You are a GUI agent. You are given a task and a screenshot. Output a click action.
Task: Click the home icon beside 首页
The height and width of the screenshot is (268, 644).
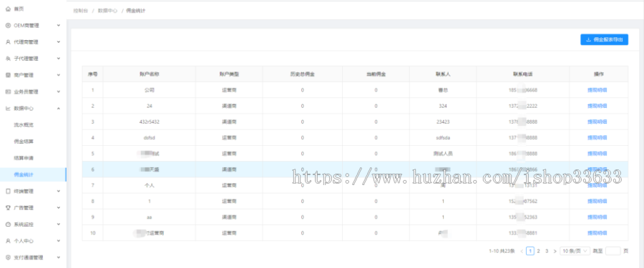[x=8, y=9]
